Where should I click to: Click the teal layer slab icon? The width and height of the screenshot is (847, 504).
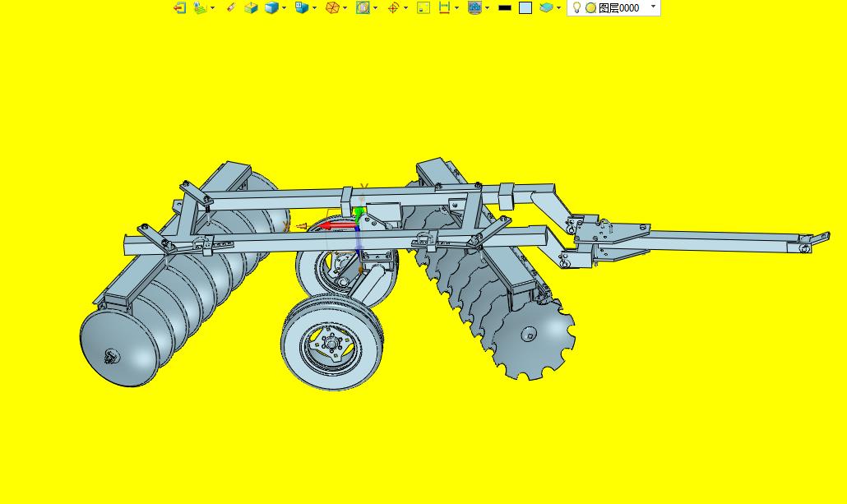click(x=546, y=7)
